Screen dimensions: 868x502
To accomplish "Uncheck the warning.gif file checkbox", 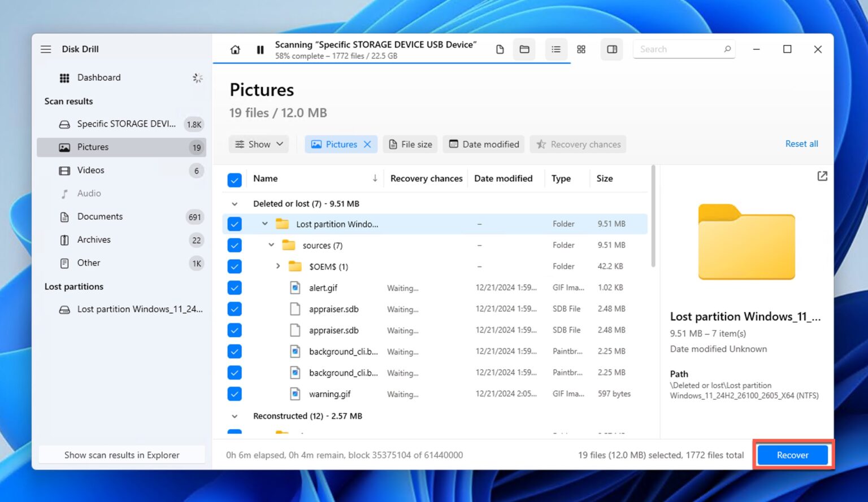I will [x=235, y=394].
